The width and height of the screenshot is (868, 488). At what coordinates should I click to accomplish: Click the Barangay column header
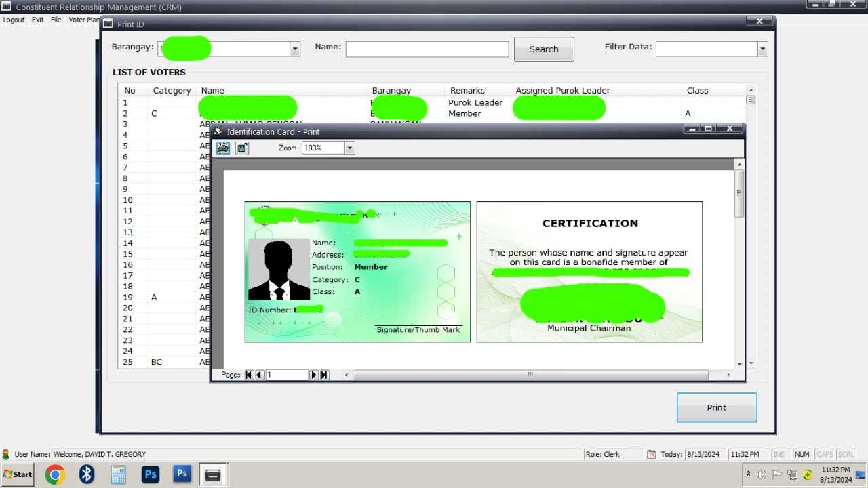click(x=391, y=90)
